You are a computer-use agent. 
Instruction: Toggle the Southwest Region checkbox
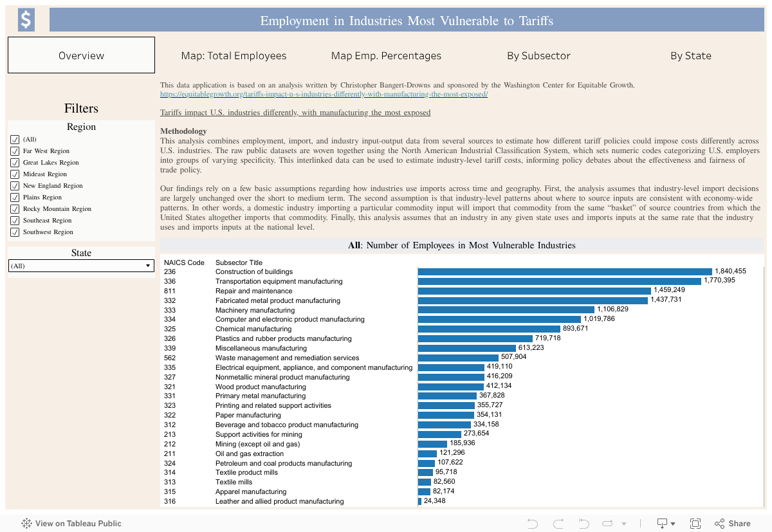[14, 232]
